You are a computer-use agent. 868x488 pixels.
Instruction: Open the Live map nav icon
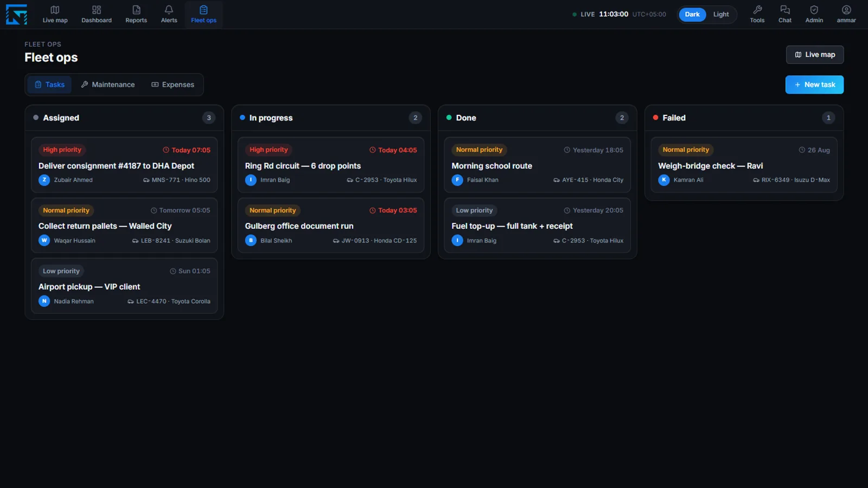point(55,15)
